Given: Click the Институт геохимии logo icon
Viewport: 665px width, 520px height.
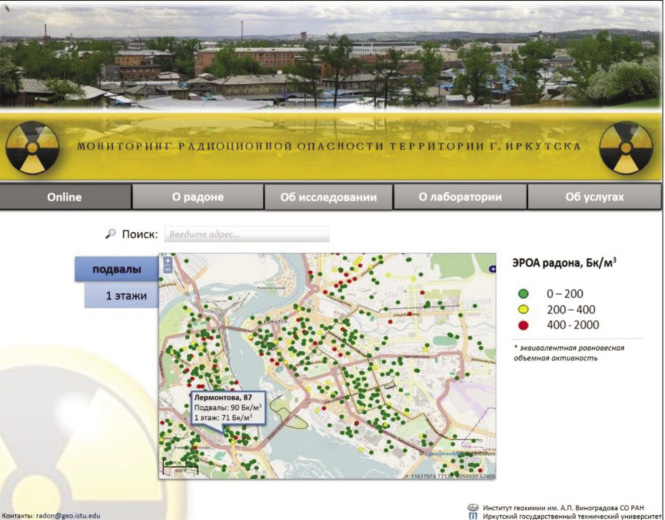Looking at the screenshot, I should [473, 508].
